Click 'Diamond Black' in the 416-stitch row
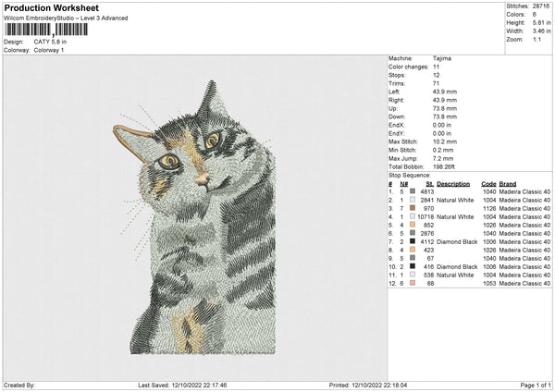The width and height of the screenshot is (555, 392). [x=457, y=267]
